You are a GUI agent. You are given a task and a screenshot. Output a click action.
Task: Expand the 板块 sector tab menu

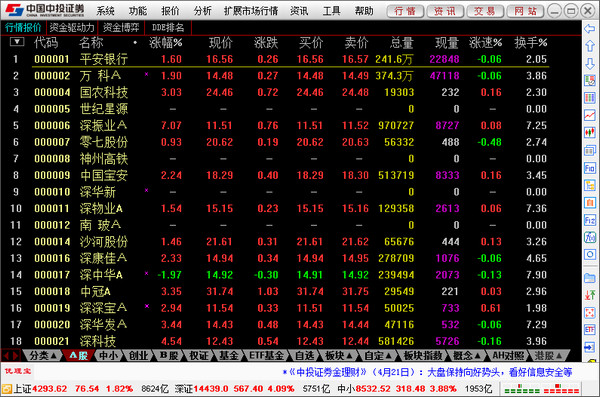(x=338, y=356)
